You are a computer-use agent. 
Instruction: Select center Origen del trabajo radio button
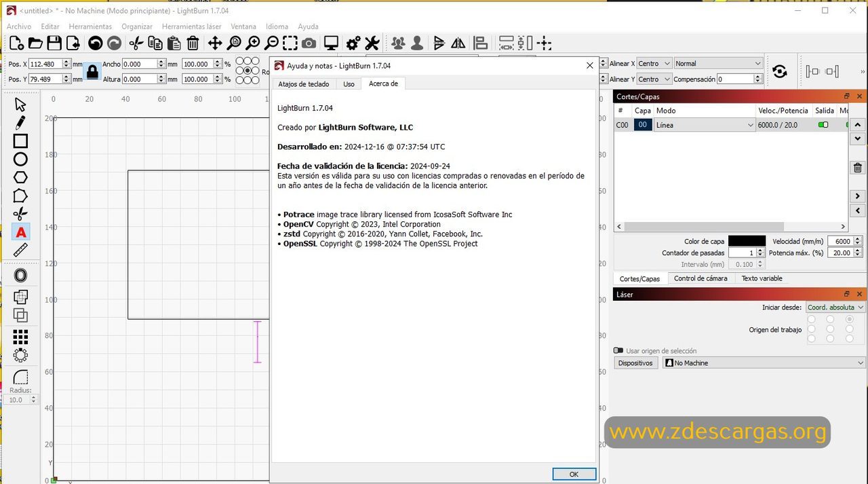tap(830, 329)
